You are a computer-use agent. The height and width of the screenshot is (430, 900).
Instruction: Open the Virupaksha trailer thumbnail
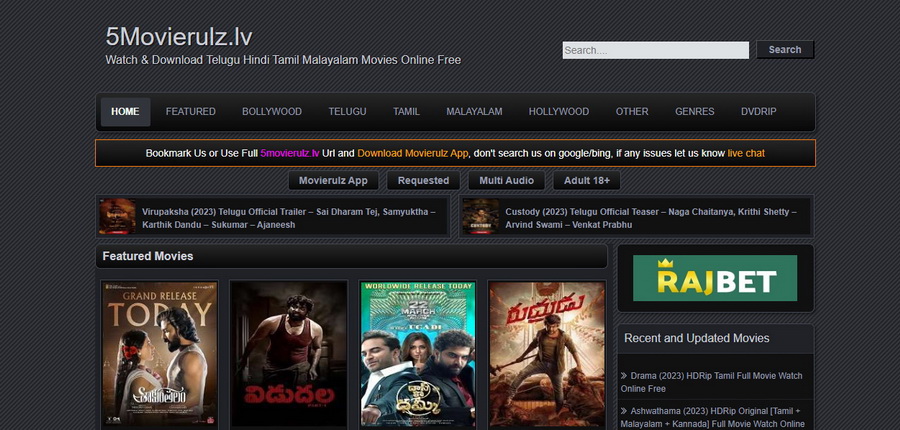click(x=118, y=216)
